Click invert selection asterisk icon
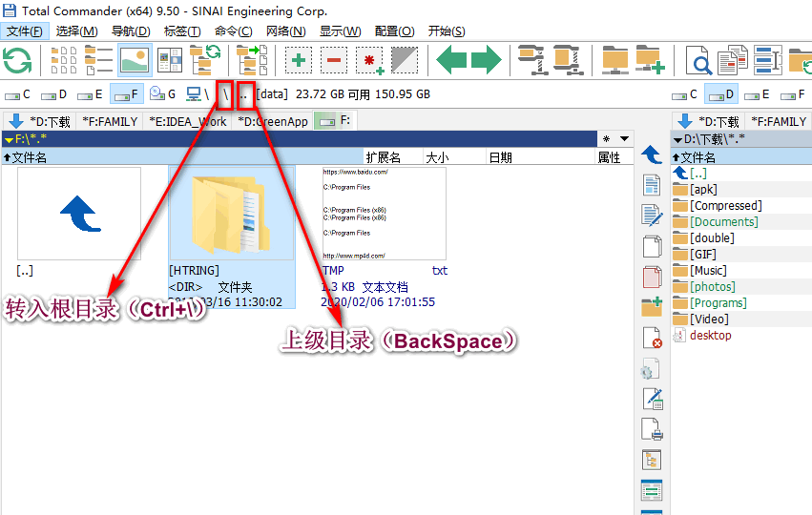Viewport: 812px width, 515px height. click(x=370, y=61)
